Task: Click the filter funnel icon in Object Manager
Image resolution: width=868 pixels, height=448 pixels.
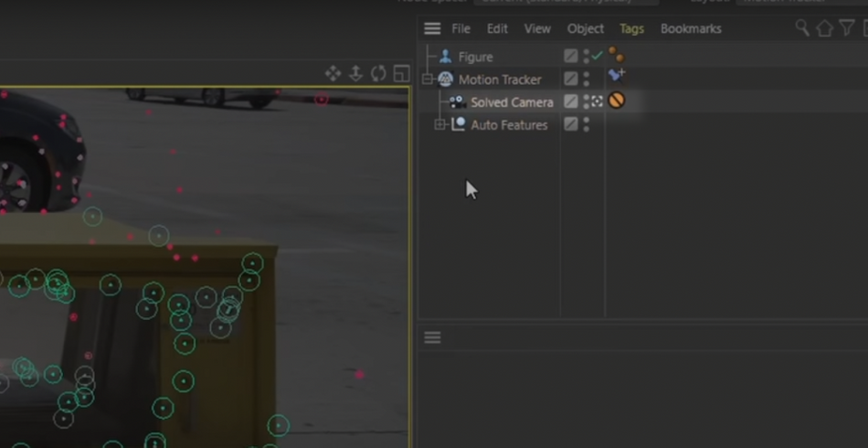Action: pos(846,27)
